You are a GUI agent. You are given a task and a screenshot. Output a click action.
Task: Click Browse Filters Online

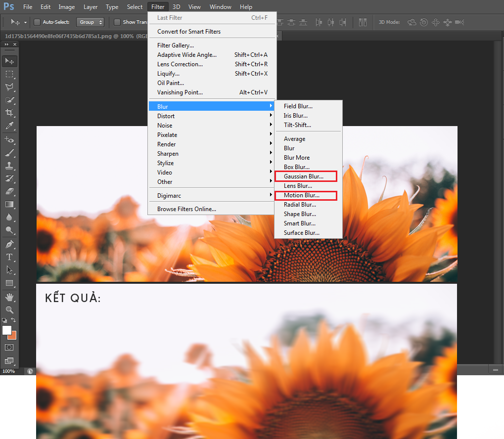click(186, 209)
